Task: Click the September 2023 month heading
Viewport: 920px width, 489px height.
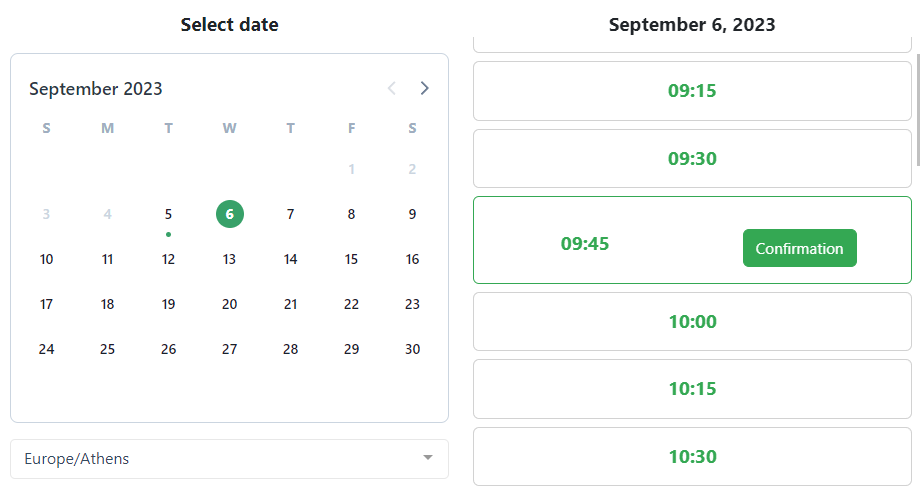Action: click(96, 89)
